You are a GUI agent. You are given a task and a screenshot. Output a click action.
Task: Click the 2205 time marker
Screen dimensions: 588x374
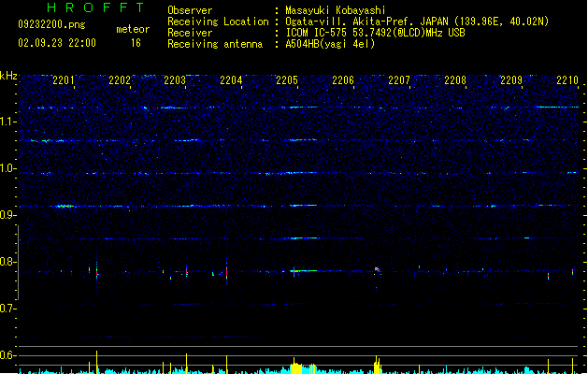point(287,79)
